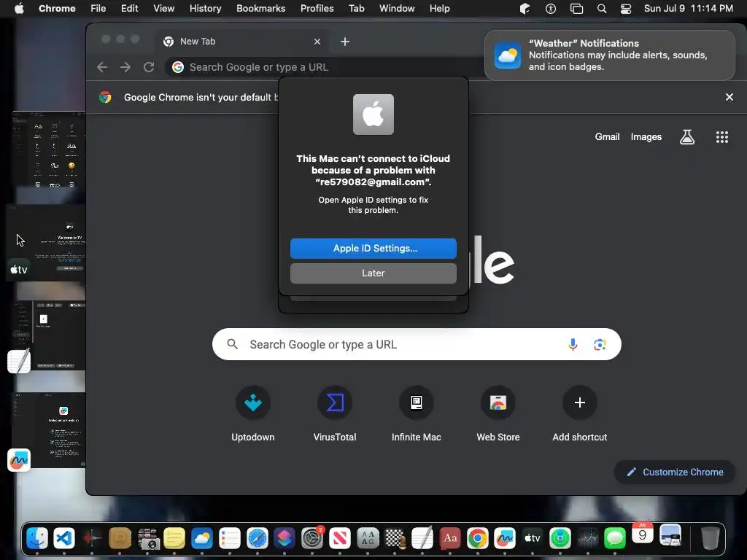Open the Gmail link

click(607, 136)
